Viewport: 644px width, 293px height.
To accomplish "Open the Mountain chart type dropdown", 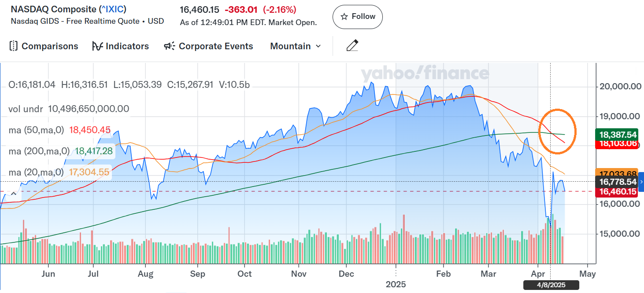I will tap(296, 46).
